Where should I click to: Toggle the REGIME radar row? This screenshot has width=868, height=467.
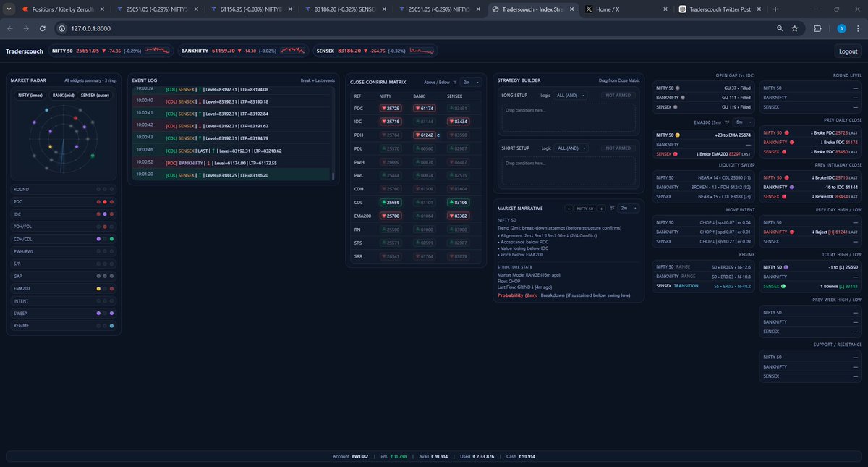pos(64,326)
